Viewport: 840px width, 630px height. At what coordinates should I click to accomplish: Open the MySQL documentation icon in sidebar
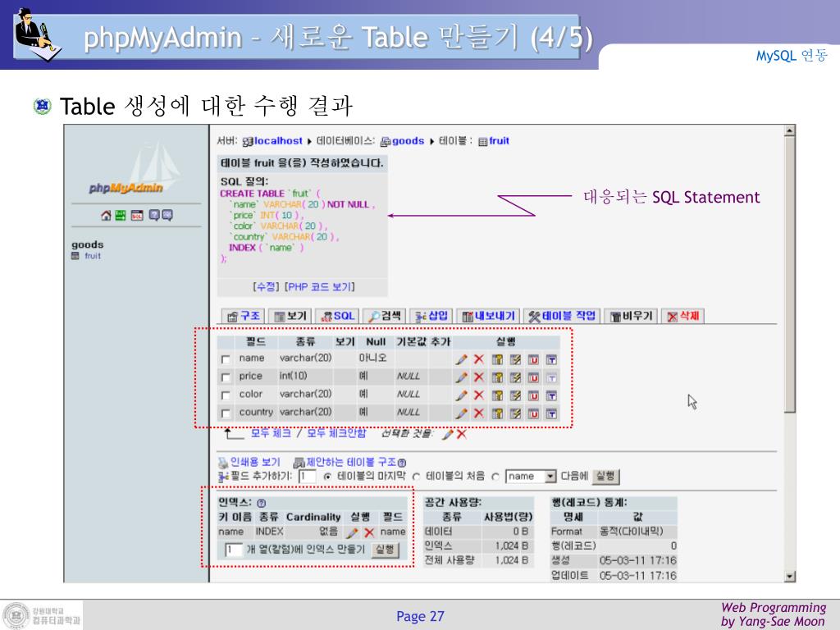[x=167, y=216]
